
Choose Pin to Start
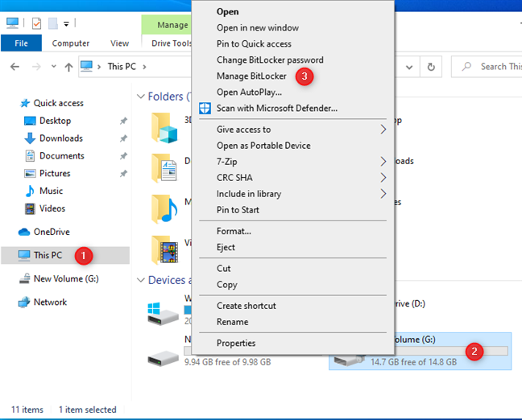(238, 210)
